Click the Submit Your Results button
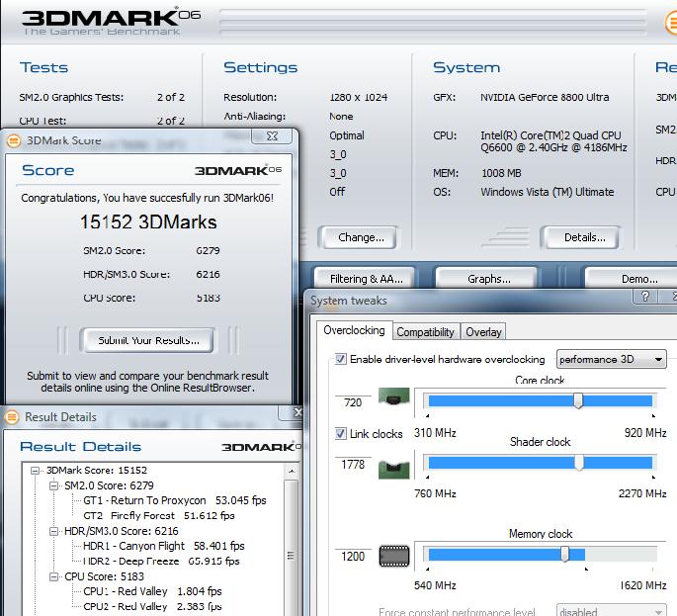The width and height of the screenshot is (677, 616). 148,340
